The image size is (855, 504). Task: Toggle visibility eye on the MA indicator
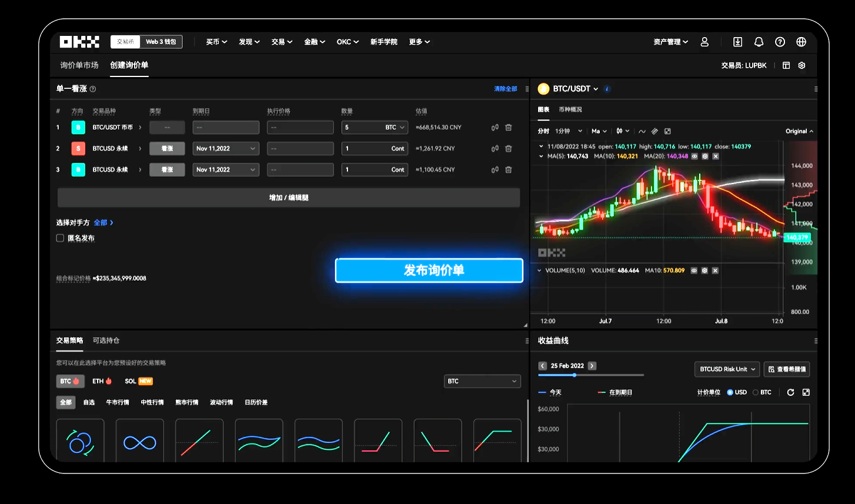(694, 156)
